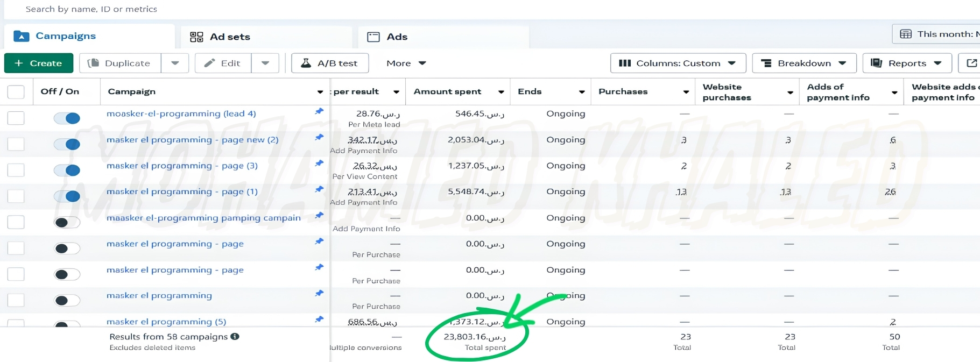Open Columns: Custom dropdown
This screenshot has width=980, height=362.
678,63
